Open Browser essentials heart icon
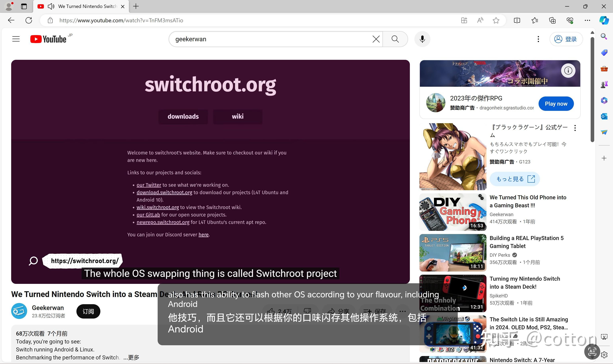 (570, 20)
